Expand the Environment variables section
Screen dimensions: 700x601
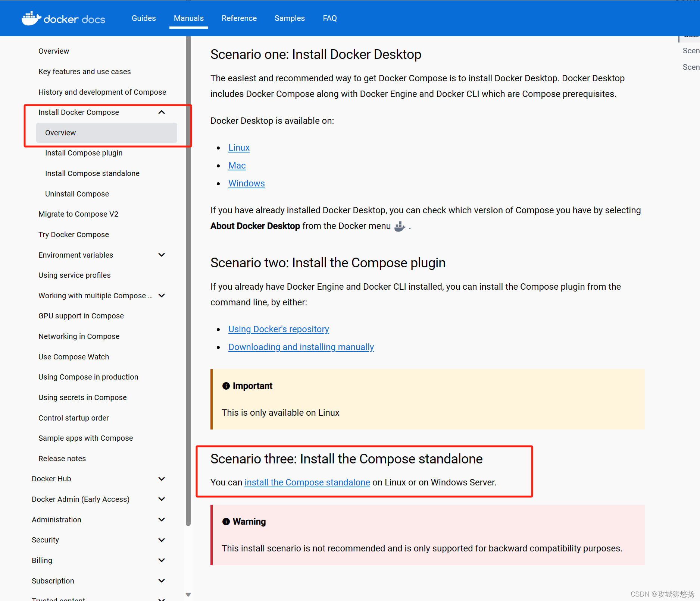pyautogui.click(x=162, y=255)
